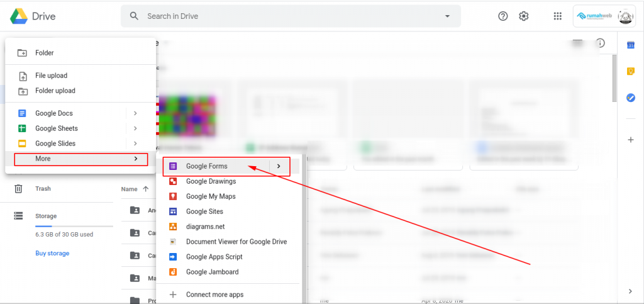
Task: Open the colorful blurred file thumbnail
Action: (x=187, y=116)
